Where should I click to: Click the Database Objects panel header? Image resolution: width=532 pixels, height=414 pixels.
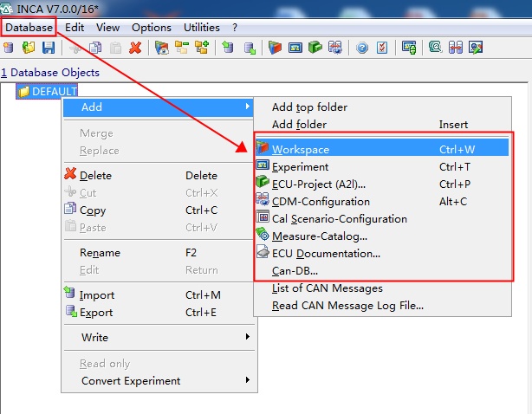click(x=50, y=72)
